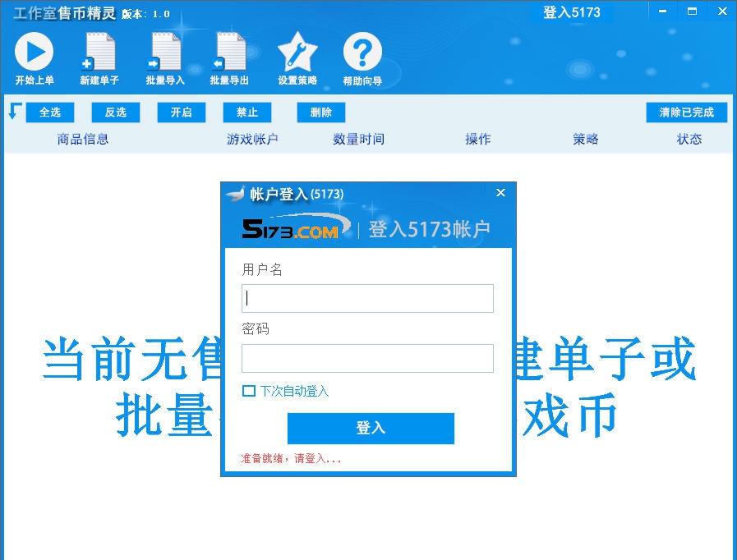The height and width of the screenshot is (560, 737).
Task: Click the 用户名 username input field
Action: (x=367, y=298)
